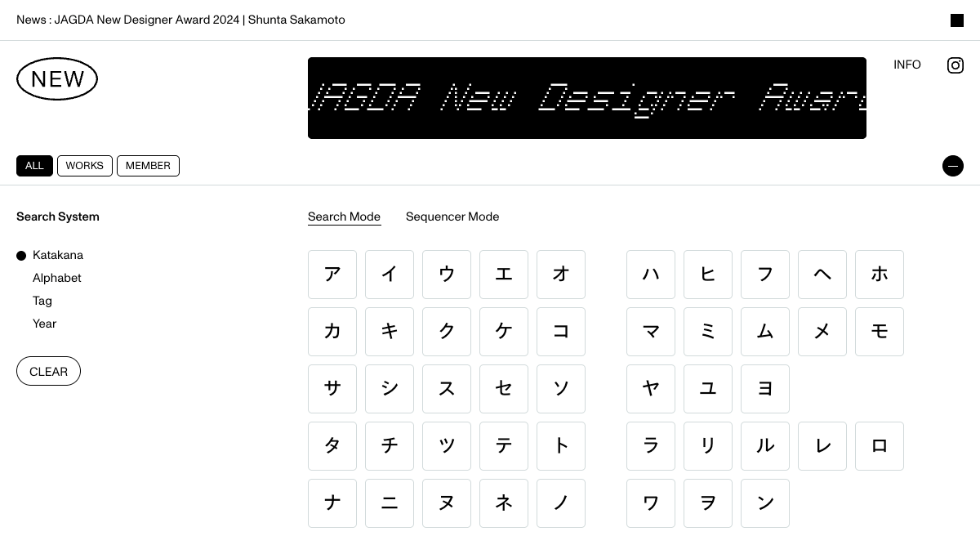Tap the タ key
The height and width of the screenshot is (545, 980).
(332, 446)
